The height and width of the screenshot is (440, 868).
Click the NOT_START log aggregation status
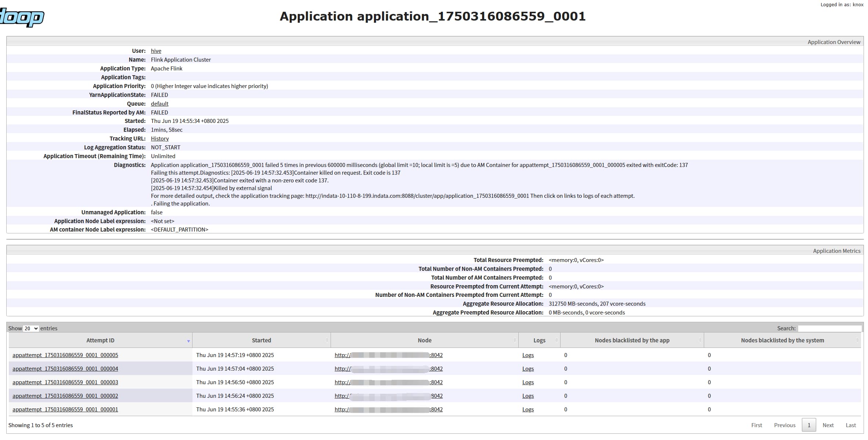[166, 147]
